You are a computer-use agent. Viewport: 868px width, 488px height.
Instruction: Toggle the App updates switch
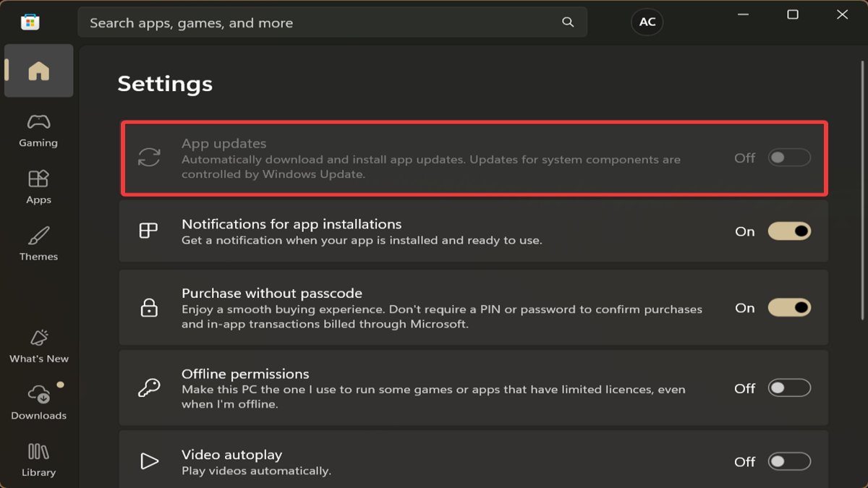(x=789, y=158)
